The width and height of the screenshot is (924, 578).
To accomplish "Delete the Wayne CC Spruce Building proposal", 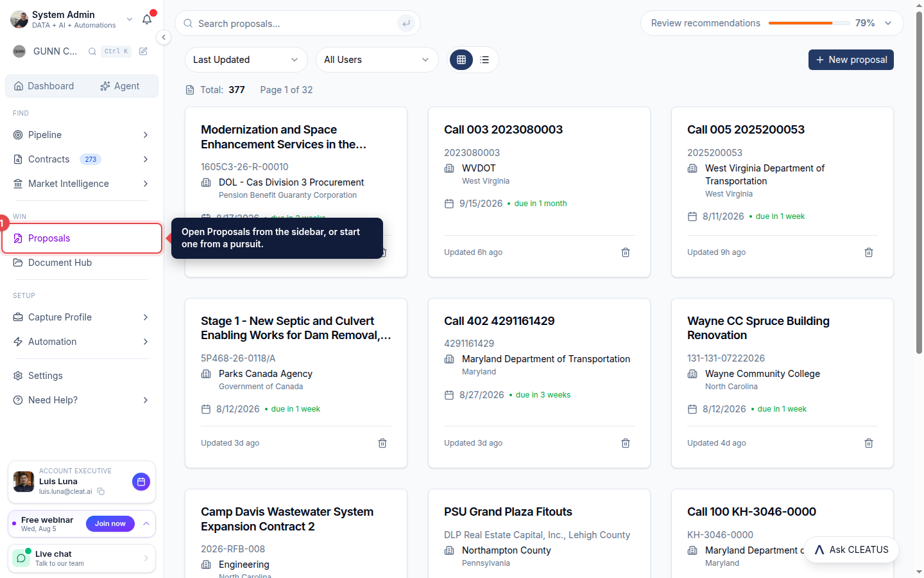I will pyautogui.click(x=869, y=443).
